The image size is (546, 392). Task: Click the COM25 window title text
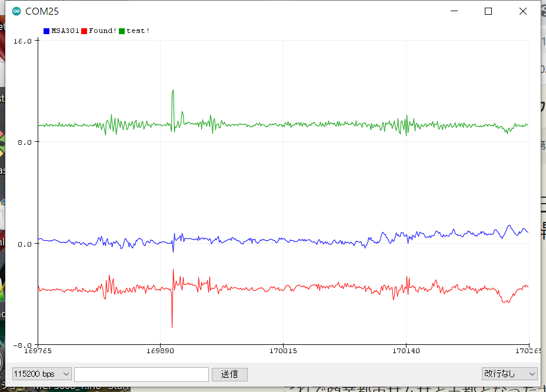pos(42,11)
